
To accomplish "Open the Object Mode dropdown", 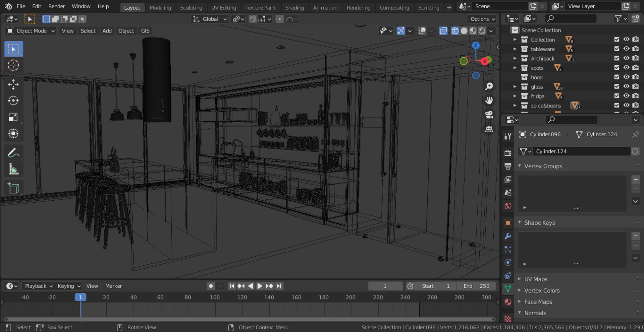I will [31, 31].
